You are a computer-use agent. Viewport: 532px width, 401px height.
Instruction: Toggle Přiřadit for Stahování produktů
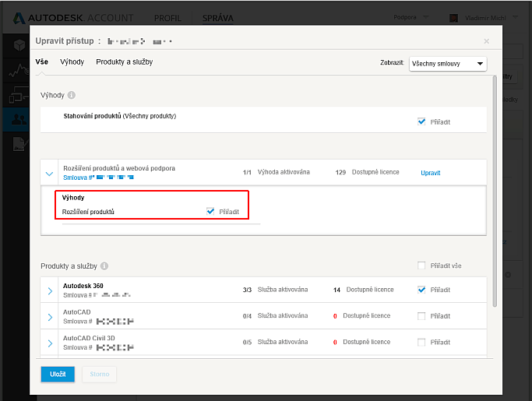(x=421, y=121)
